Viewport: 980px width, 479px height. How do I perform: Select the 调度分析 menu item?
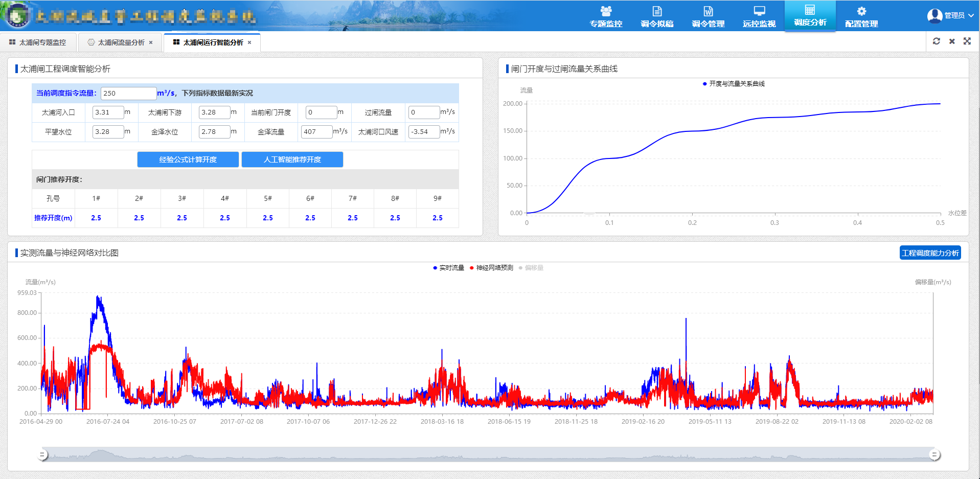coord(810,15)
